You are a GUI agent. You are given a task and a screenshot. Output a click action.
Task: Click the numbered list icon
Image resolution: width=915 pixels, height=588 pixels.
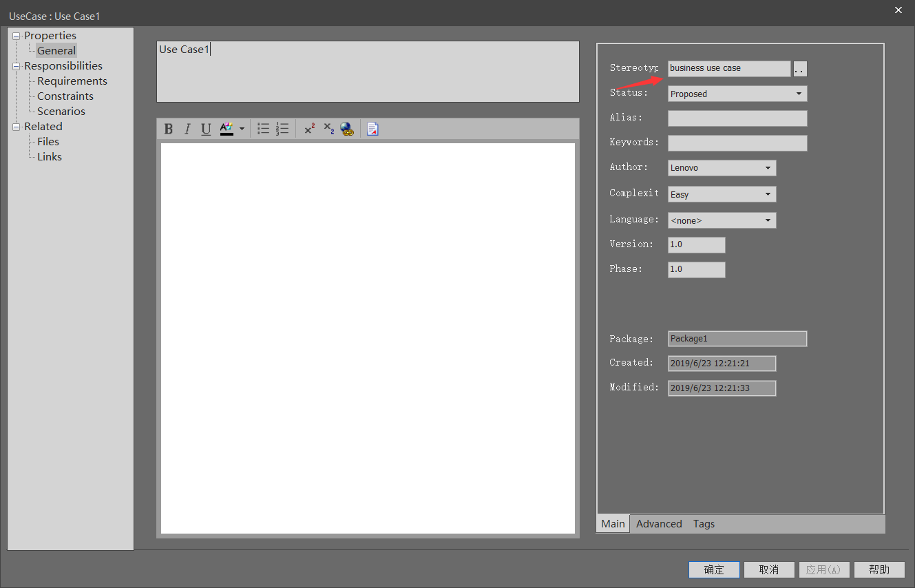tap(282, 128)
